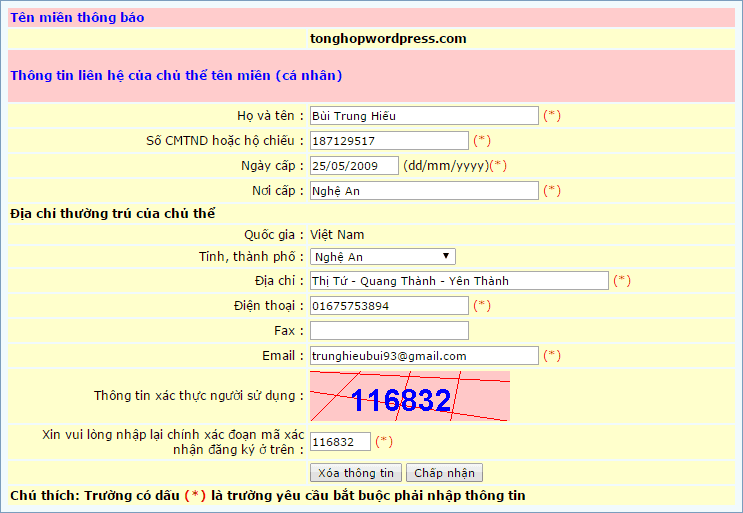Focus the Email input field
Screen dimensions: 743x513
pos(424,356)
